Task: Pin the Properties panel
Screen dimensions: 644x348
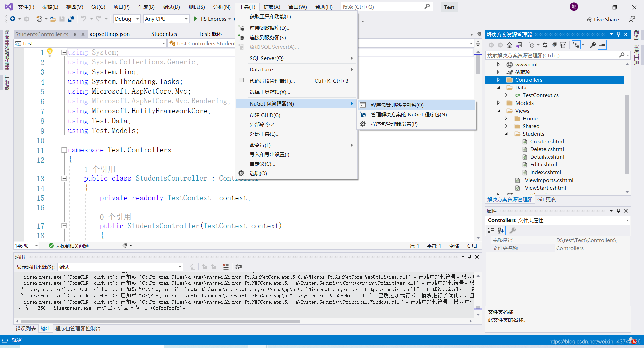Action: (x=619, y=211)
